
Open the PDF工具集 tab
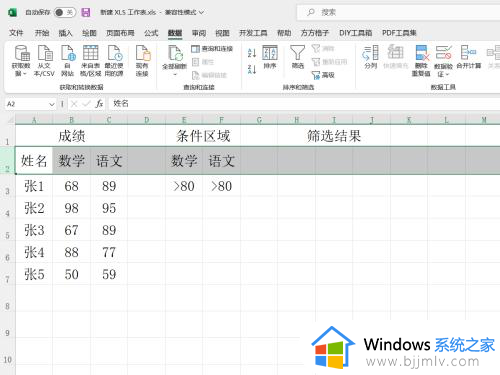tap(399, 33)
